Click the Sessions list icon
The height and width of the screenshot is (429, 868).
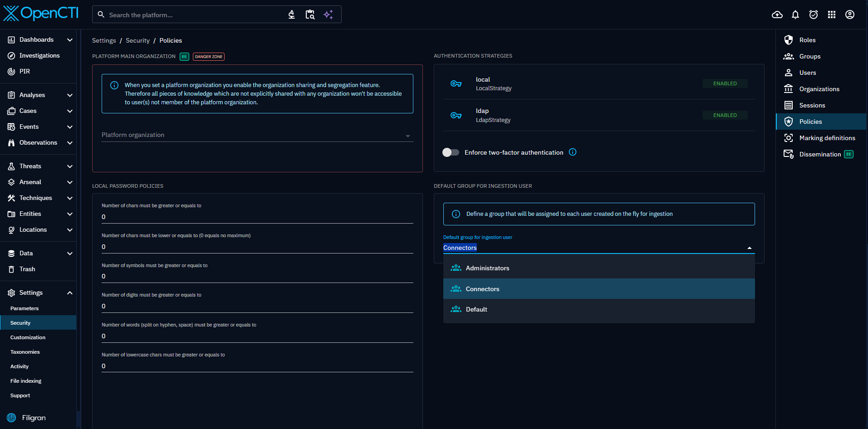click(789, 105)
